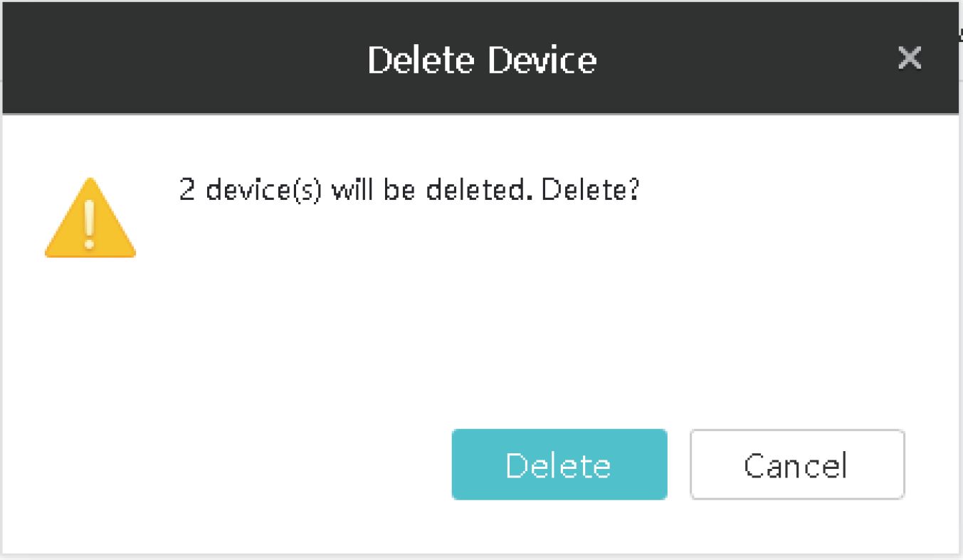Click the warning icon beside the message
Image resolution: width=963 pixels, height=560 pixels.
(90, 219)
